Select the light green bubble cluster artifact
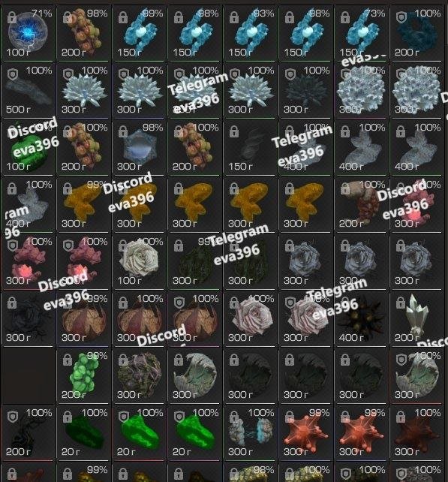Viewport: 448px width, 482px height. tap(83, 375)
